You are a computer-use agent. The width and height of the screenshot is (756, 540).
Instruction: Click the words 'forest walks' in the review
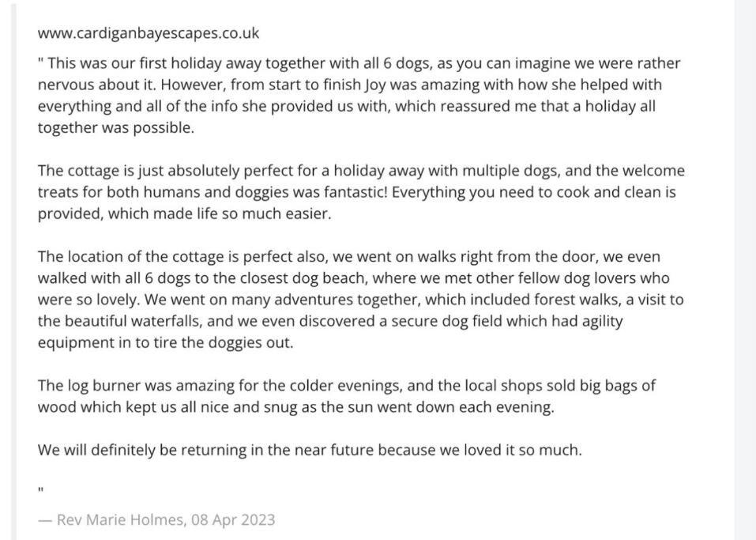(x=577, y=299)
